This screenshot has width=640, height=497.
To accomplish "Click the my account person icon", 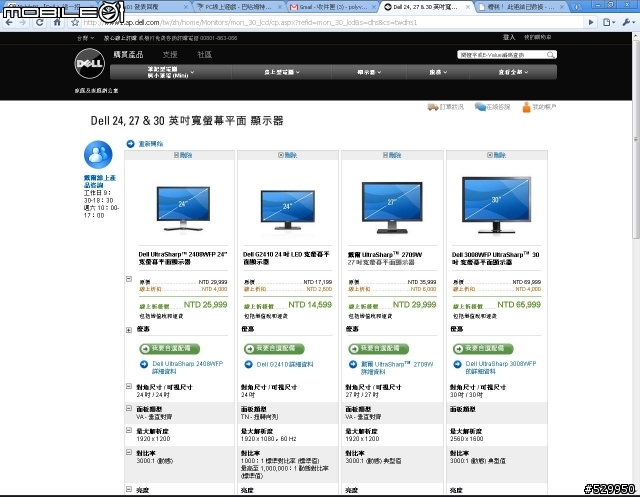I will 527,107.
